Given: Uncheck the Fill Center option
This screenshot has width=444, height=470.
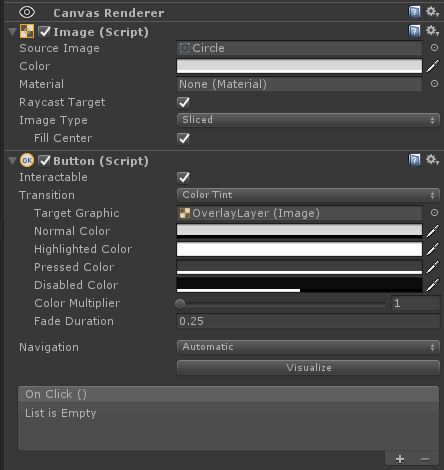Looking at the screenshot, I should (x=183, y=138).
